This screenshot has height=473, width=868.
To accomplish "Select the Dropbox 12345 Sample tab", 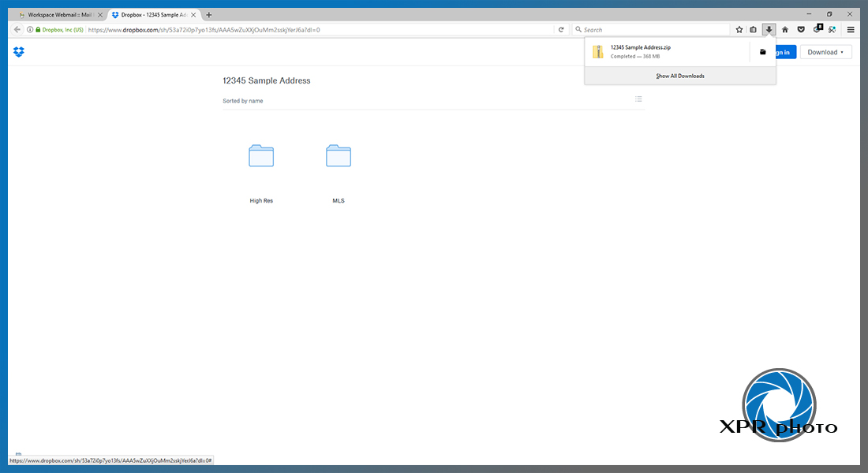I will tap(154, 15).
